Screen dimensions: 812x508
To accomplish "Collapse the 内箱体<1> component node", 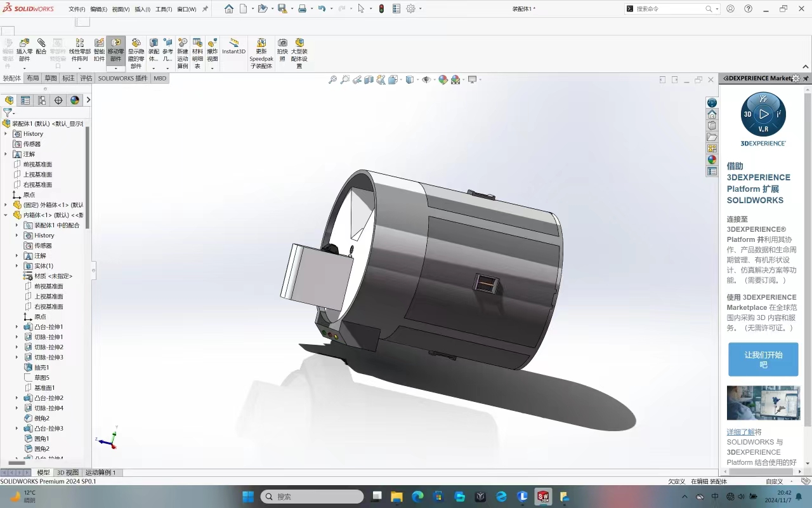I will [6, 215].
